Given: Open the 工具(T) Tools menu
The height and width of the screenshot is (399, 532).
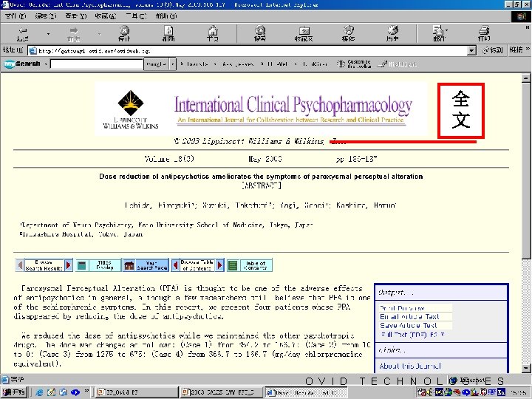Looking at the screenshot, I should [136, 16].
